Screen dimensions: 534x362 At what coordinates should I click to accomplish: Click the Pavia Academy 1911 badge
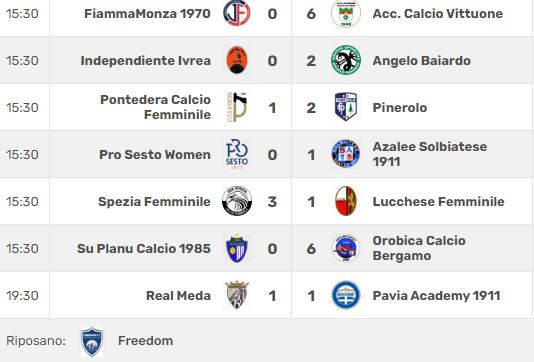coord(346,295)
